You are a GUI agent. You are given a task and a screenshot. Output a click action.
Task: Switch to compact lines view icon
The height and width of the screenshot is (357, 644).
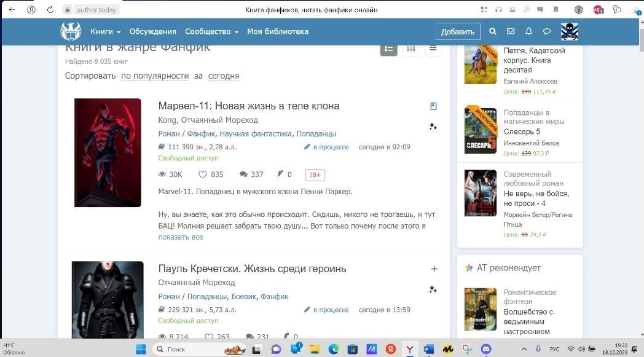433,49
